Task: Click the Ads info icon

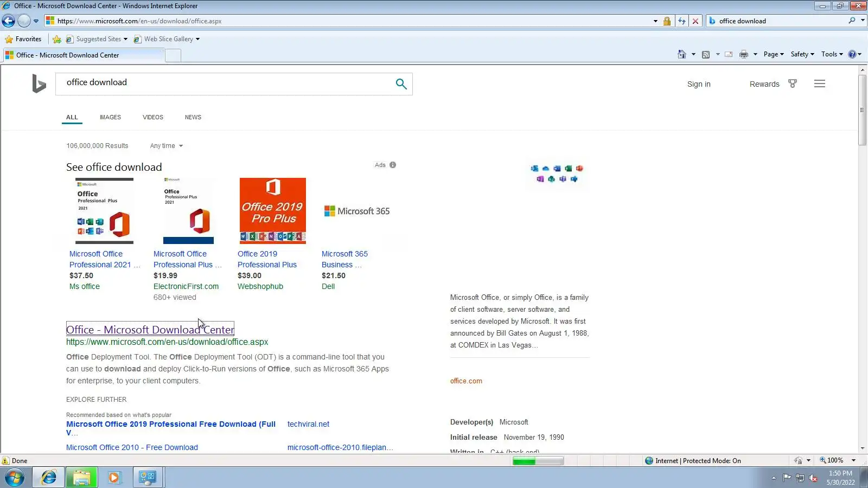Action: (x=393, y=165)
